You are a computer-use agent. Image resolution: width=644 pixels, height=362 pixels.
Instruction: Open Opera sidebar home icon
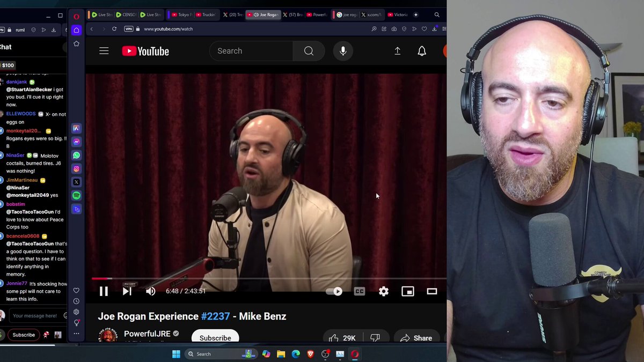(76, 30)
